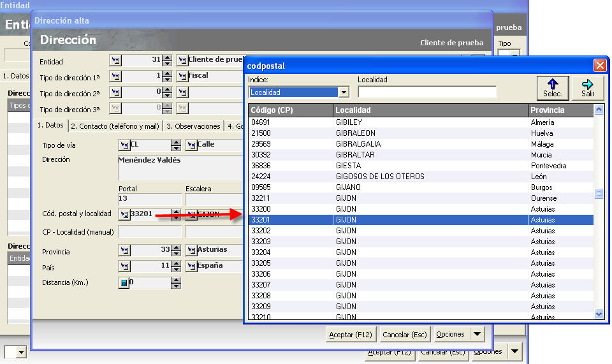Open the Observaciones tab
612x364 pixels.
point(193,126)
